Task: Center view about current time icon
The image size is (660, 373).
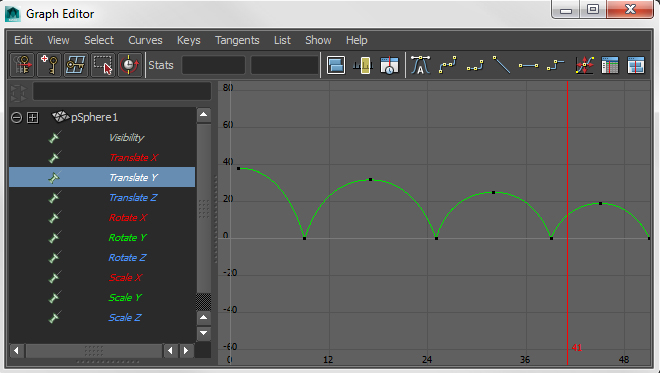Action: click(389, 65)
